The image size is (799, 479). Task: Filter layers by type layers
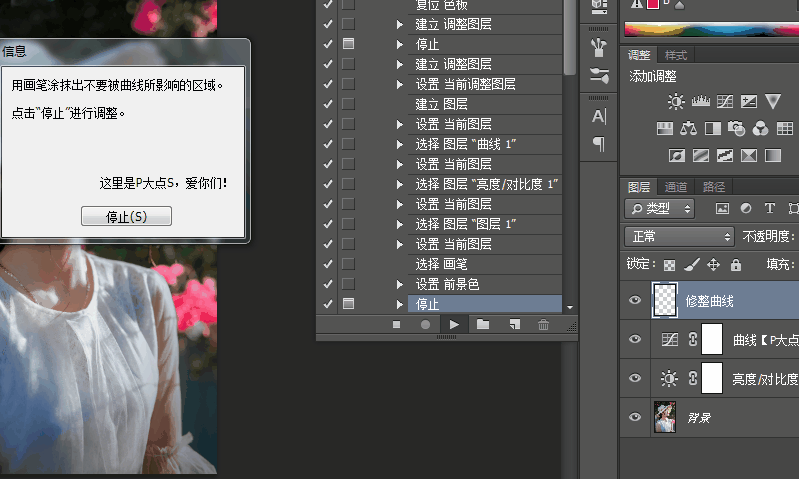(x=769, y=208)
